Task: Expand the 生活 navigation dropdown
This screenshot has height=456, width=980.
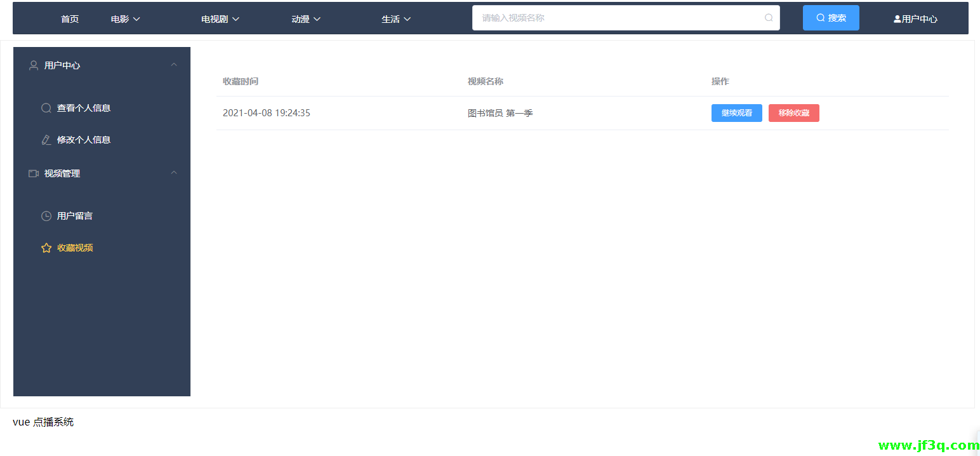Action: (x=396, y=19)
